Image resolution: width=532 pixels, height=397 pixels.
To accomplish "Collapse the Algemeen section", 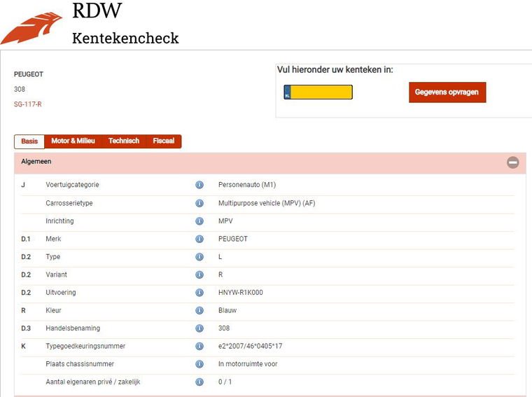I will [x=512, y=162].
